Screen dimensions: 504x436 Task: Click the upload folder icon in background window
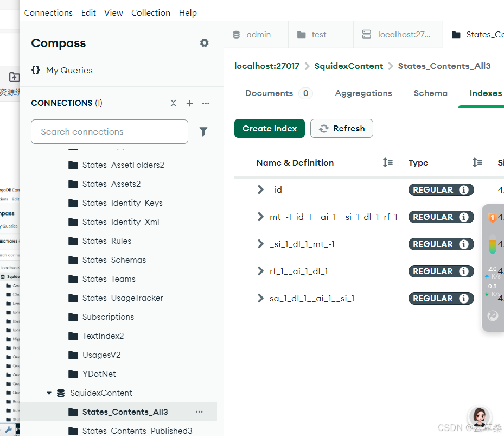pyautogui.click(x=14, y=77)
